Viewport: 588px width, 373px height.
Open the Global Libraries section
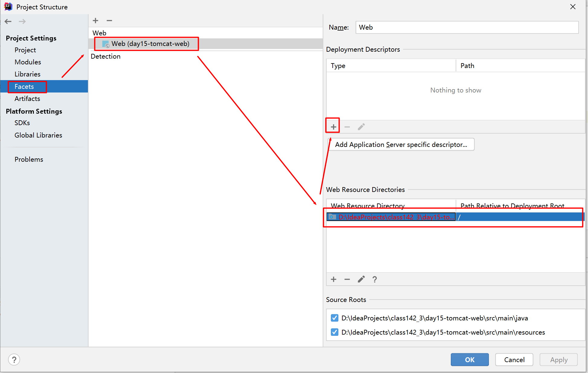coord(38,135)
